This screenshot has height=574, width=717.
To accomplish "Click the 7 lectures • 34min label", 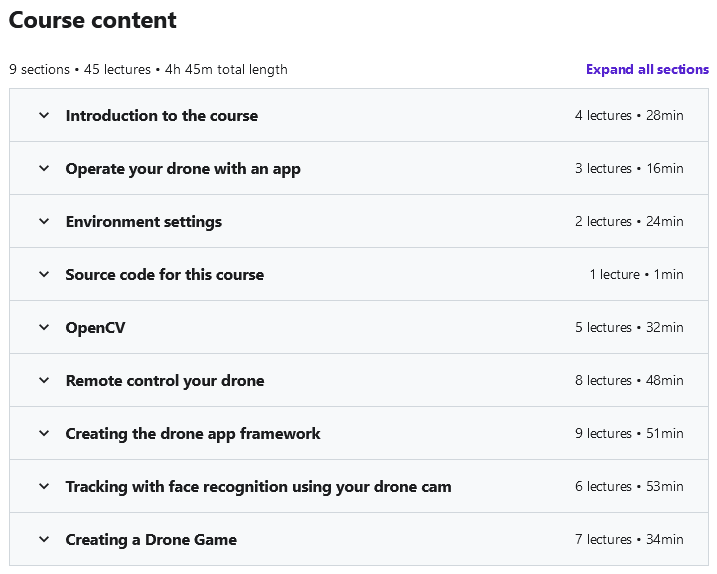I will coord(629,539).
